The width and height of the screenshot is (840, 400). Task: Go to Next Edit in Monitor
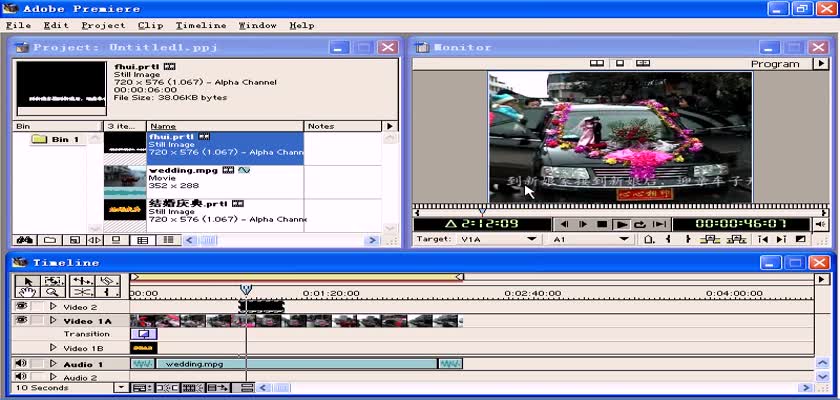click(x=781, y=239)
